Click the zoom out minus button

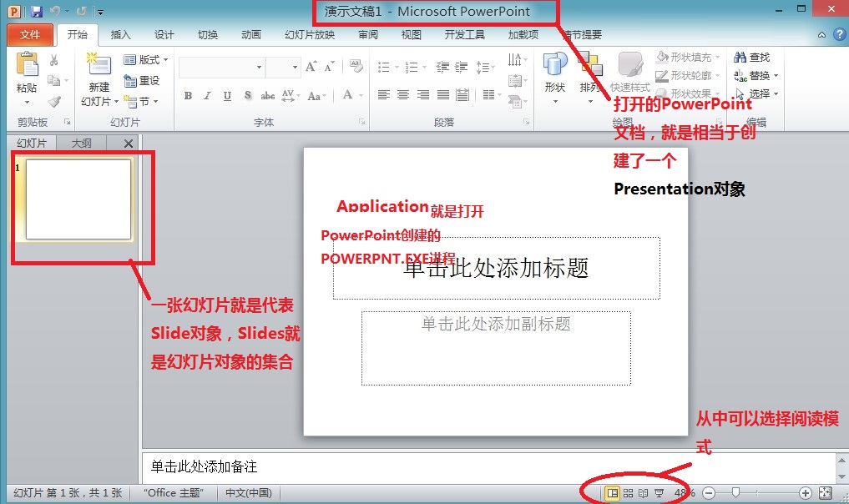[709, 492]
